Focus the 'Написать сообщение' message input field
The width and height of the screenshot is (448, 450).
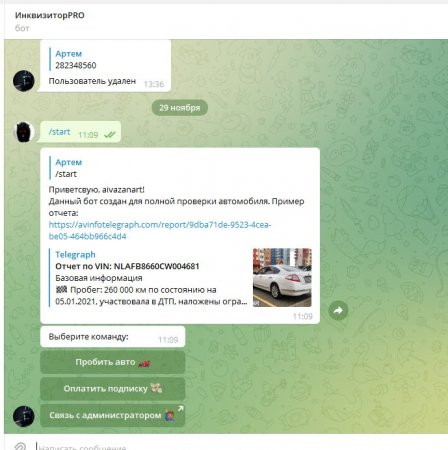tap(233, 446)
